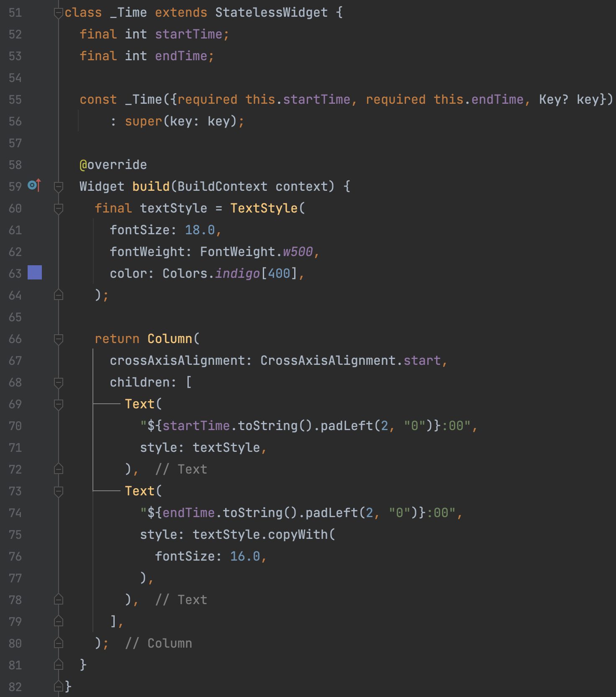
Task: Click endTime inside string on line 74
Action: pyautogui.click(x=189, y=513)
